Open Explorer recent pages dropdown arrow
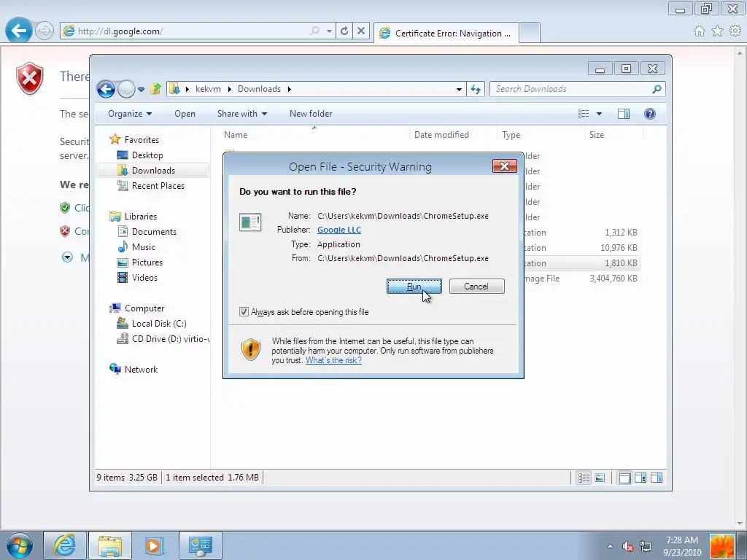This screenshot has width=747, height=560. (x=141, y=89)
